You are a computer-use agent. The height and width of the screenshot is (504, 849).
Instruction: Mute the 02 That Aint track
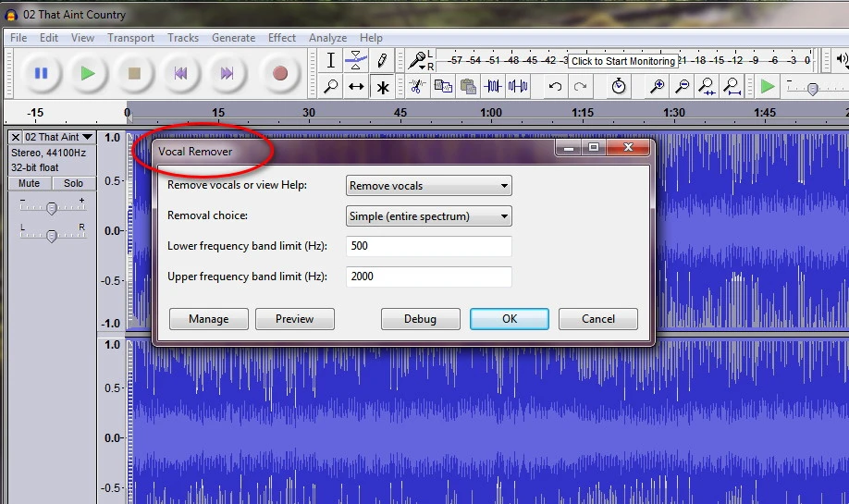coord(29,183)
